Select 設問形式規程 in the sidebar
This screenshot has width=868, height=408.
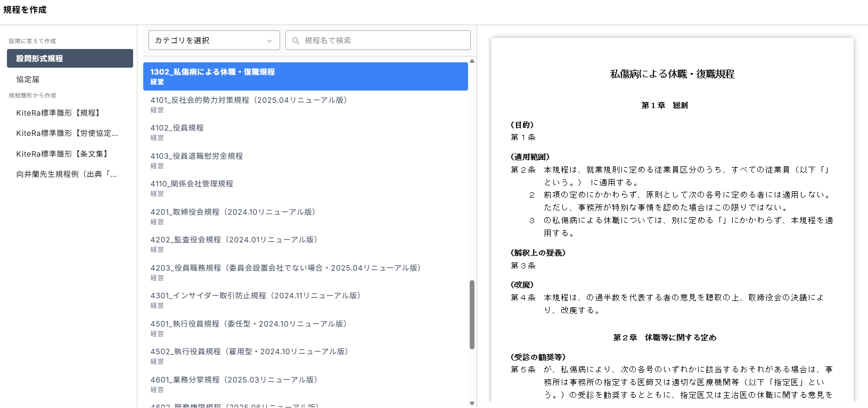(x=70, y=59)
